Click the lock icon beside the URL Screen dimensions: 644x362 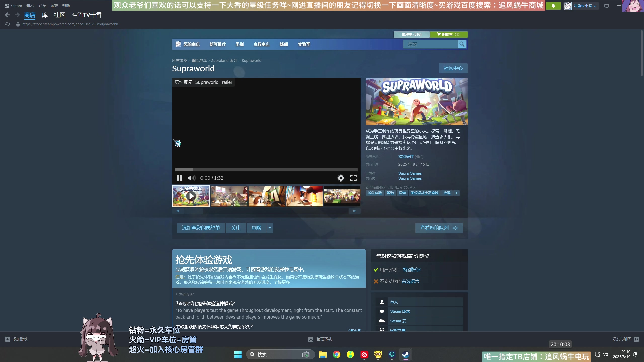tap(18, 24)
